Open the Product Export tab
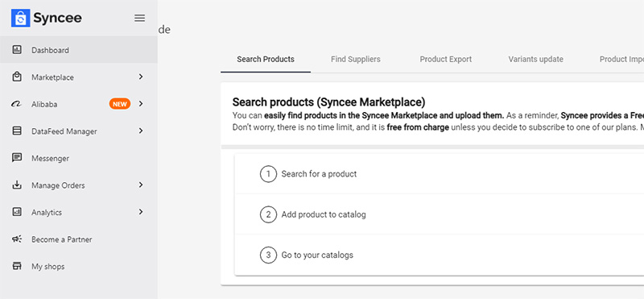This screenshot has width=644, height=299. (x=446, y=59)
